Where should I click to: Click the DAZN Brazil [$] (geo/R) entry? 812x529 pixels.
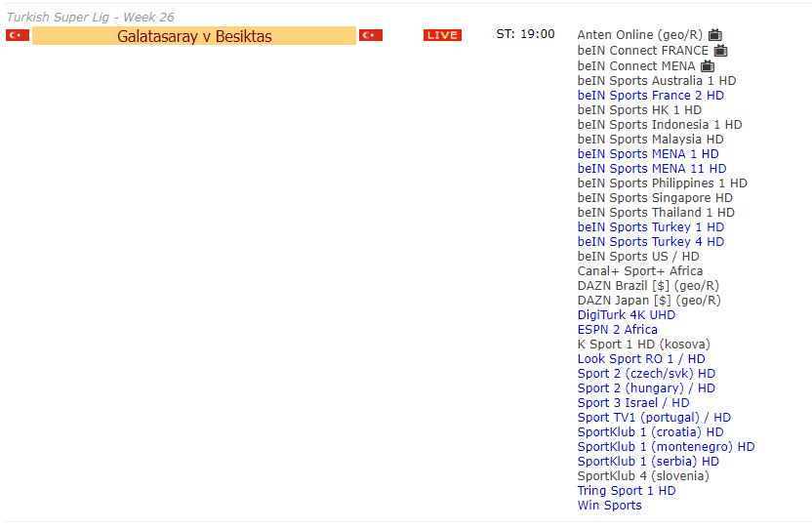(648, 286)
